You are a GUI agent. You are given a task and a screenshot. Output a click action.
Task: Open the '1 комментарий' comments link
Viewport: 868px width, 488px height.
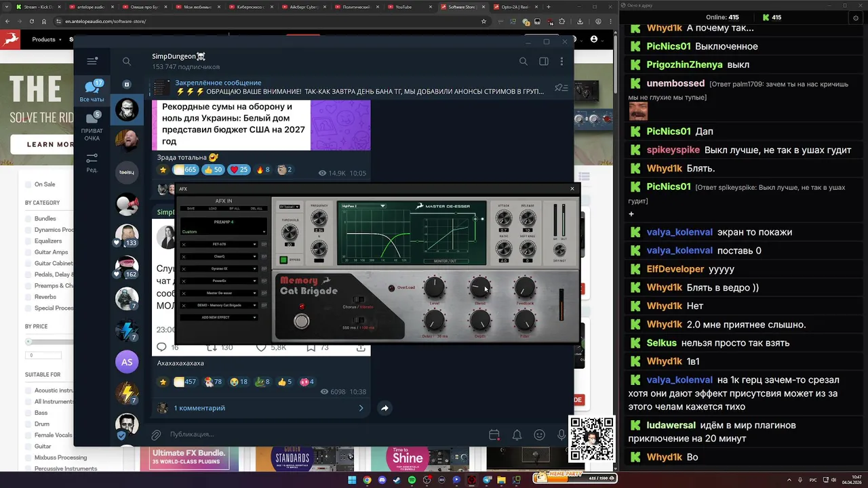(199, 408)
